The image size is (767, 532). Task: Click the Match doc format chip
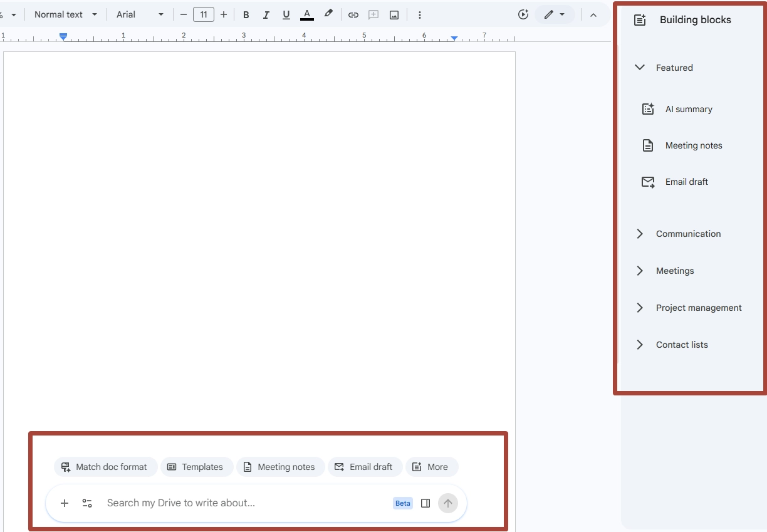105,467
